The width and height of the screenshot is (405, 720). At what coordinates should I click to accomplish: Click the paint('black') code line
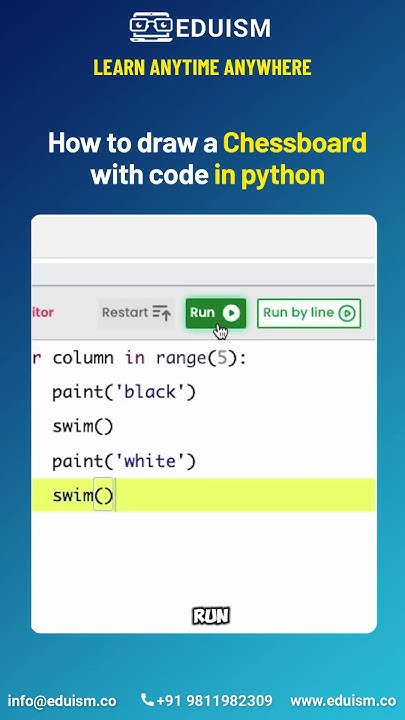tap(124, 393)
